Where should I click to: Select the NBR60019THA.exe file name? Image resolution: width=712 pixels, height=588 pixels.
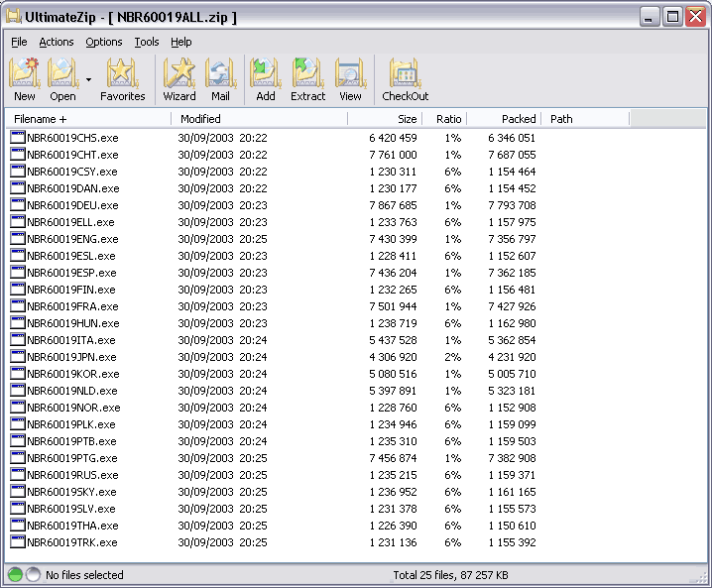coord(72,526)
